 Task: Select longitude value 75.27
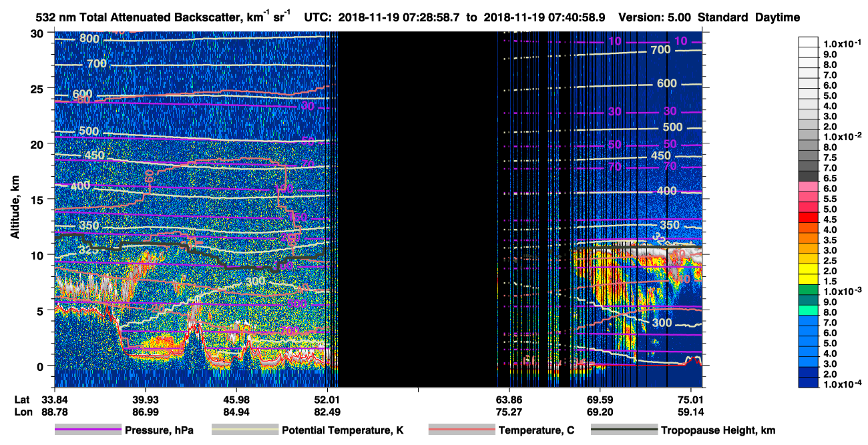pyautogui.click(x=509, y=412)
